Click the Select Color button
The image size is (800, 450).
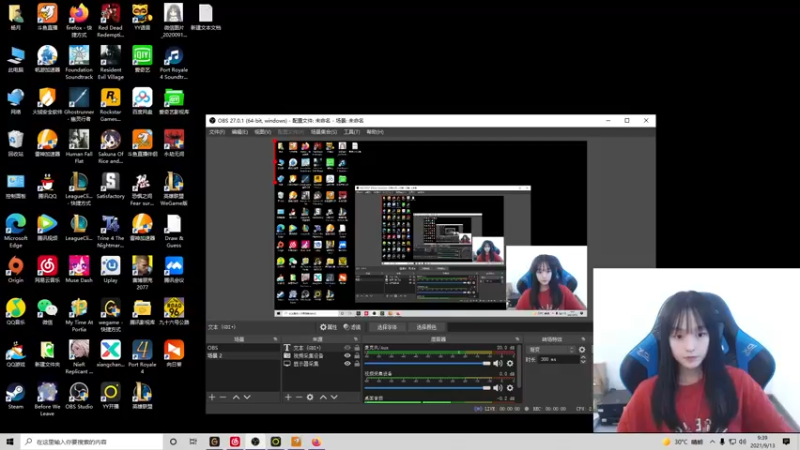coord(427,327)
